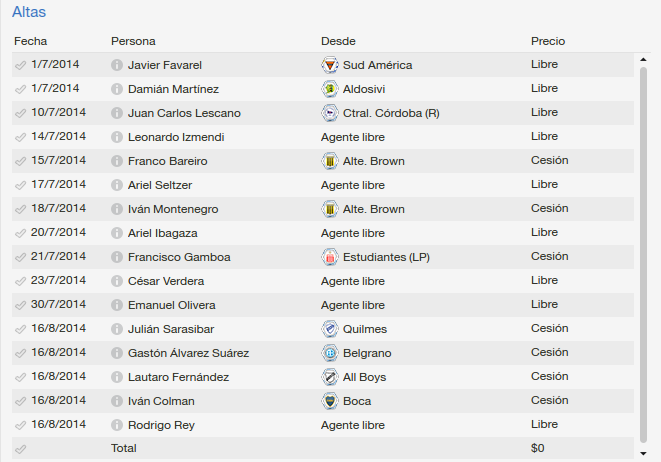Toggle checkmark on the Total row
661x462 pixels.
[20, 449]
